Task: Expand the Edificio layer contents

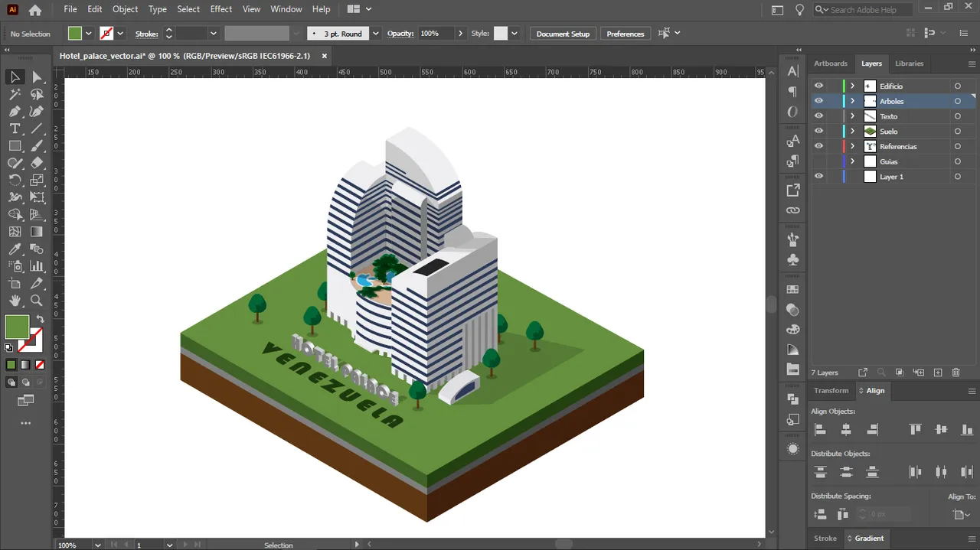Action: tap(852, 86)
